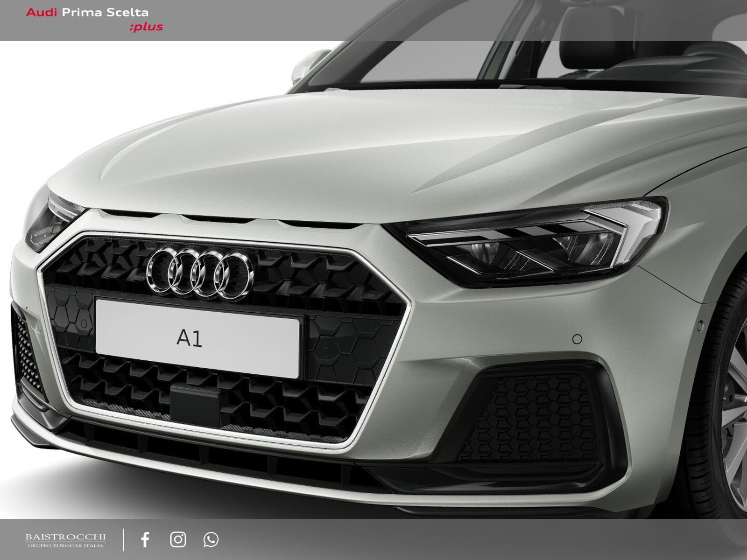This screenshot has width=747, height=560.
Task: Click the Audi Prima Scelta :plus logo
Action: pos(94,20)
